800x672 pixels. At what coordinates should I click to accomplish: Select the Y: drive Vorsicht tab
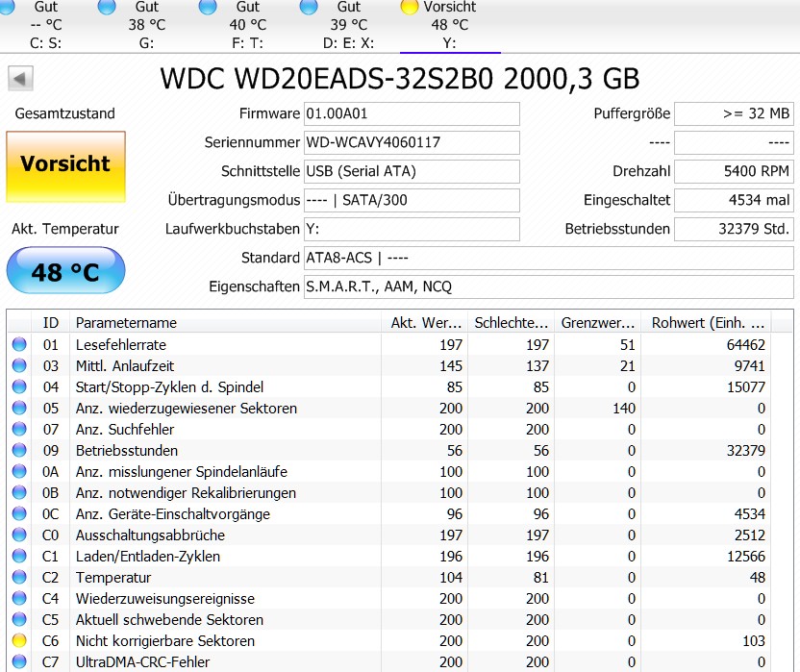tap(449, 26)
